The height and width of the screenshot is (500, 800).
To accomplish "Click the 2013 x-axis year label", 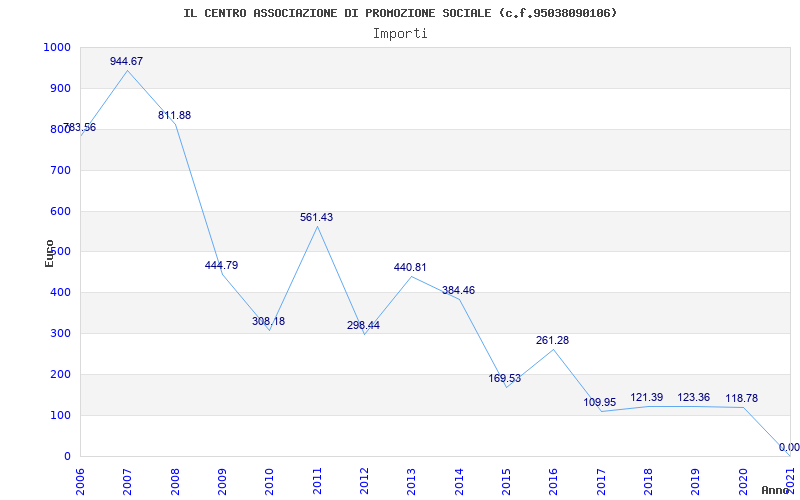I will pos(411,481).
